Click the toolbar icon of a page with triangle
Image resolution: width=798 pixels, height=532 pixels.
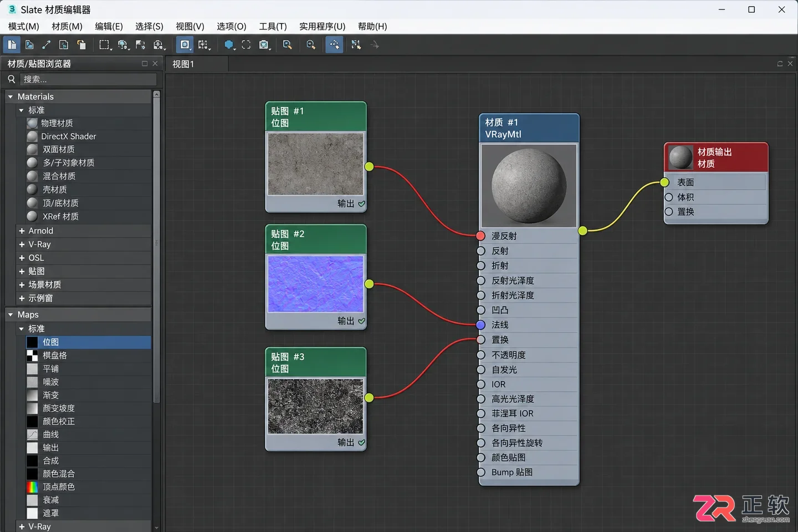(x=29, y=45)
